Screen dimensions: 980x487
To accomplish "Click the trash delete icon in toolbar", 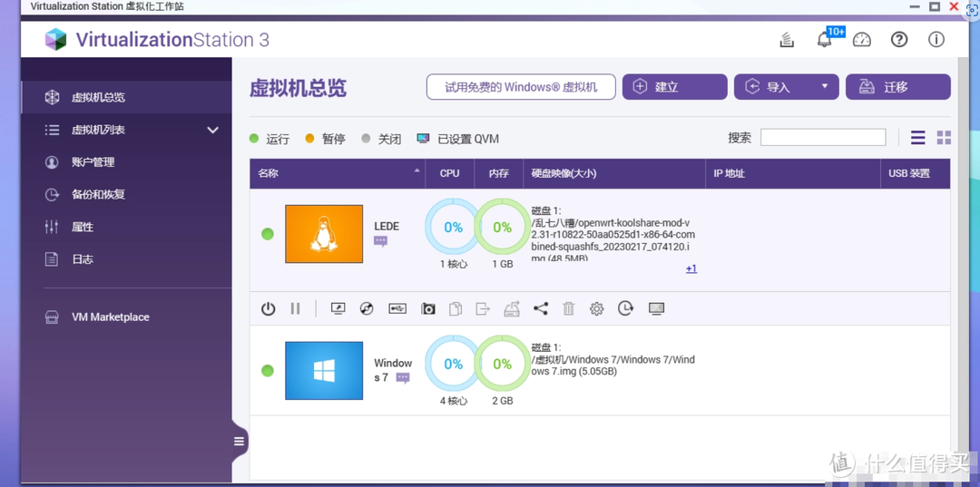I will [x=568, y=308].
